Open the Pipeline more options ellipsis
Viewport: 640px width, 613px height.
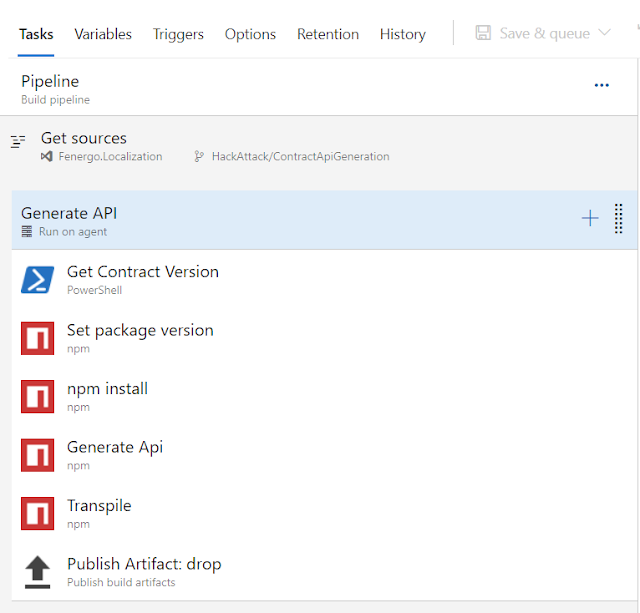click(602, 86)
